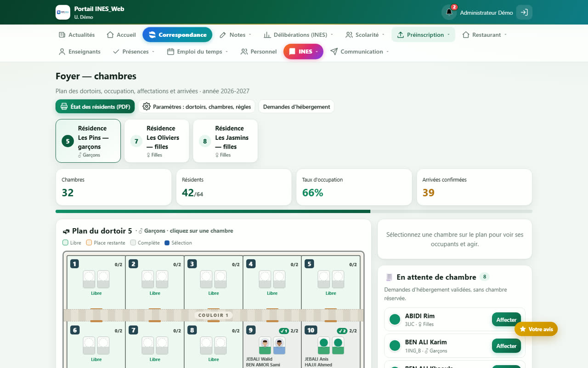Click the newspaper icon beside Actualités
This screenshot has height=368, width=588.
(62, 35)
